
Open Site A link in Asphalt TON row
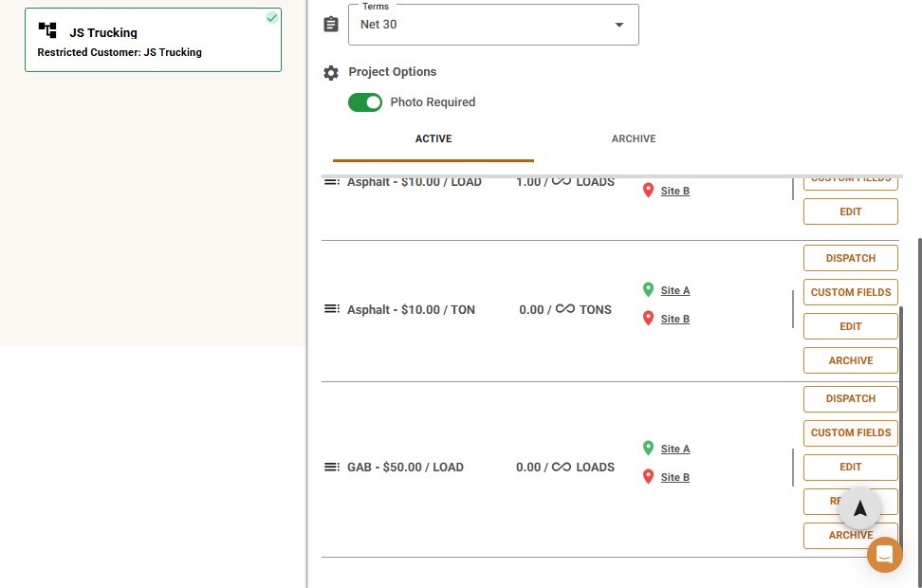click(x=675, y=290)
